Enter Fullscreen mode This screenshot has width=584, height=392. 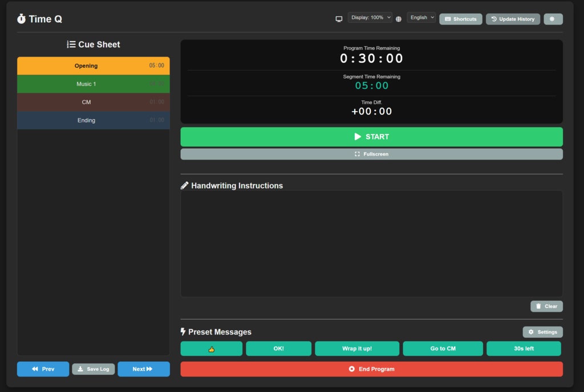372,154
